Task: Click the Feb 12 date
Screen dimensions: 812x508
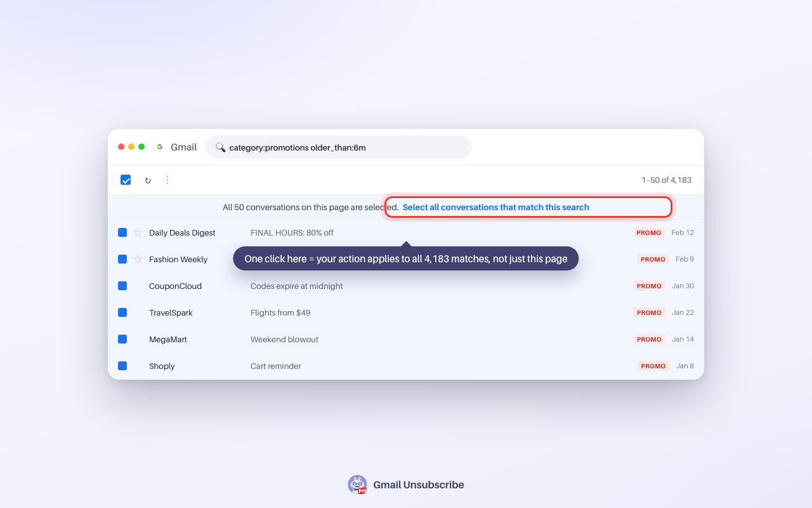Action: [x=683, y=232]
